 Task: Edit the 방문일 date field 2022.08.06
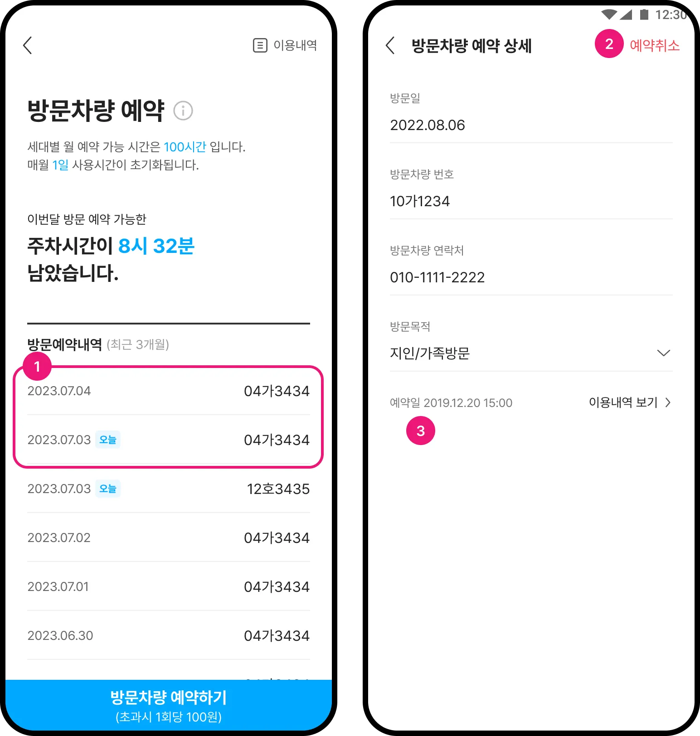(x=531, y=125)
